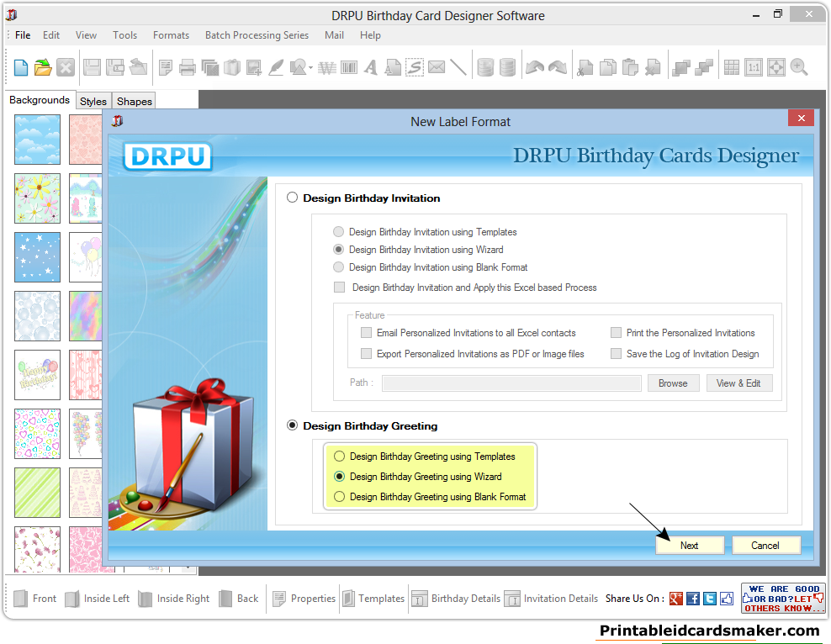Image resolution: width=831 pixels, height=644 pixels.
Task: Check Apply this Excel based Process option
Action: pos(339,287)
